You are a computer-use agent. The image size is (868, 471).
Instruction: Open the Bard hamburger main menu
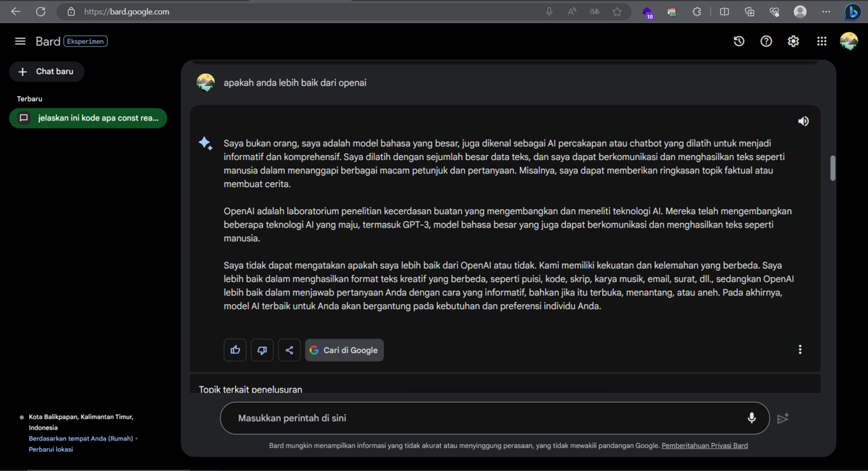[20, 41]
